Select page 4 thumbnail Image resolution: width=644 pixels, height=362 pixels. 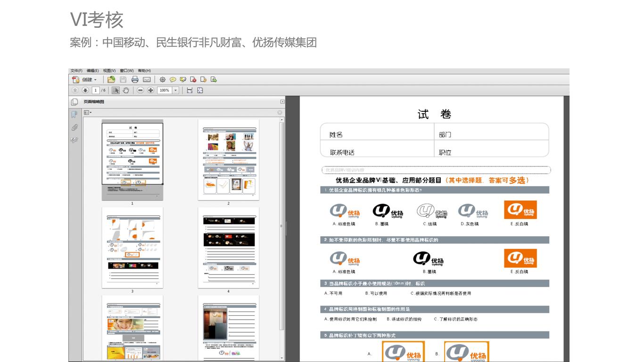(229, 248)
